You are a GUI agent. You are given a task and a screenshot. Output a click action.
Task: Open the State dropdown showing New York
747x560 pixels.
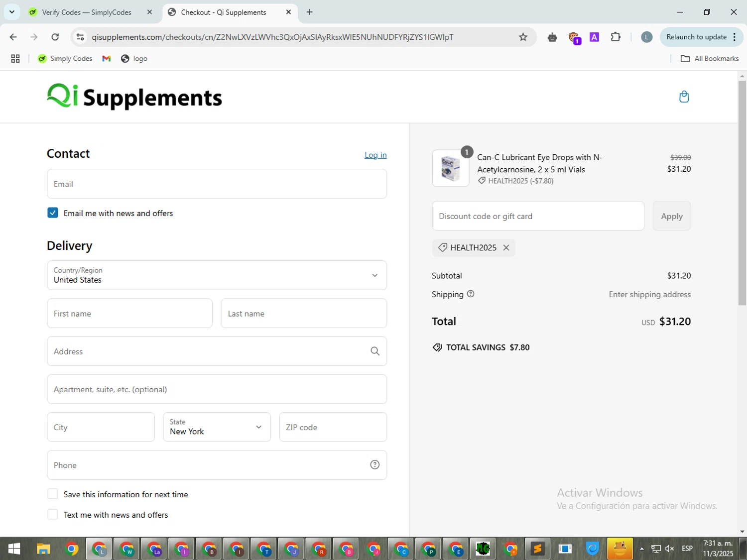[x=217, y=427]
